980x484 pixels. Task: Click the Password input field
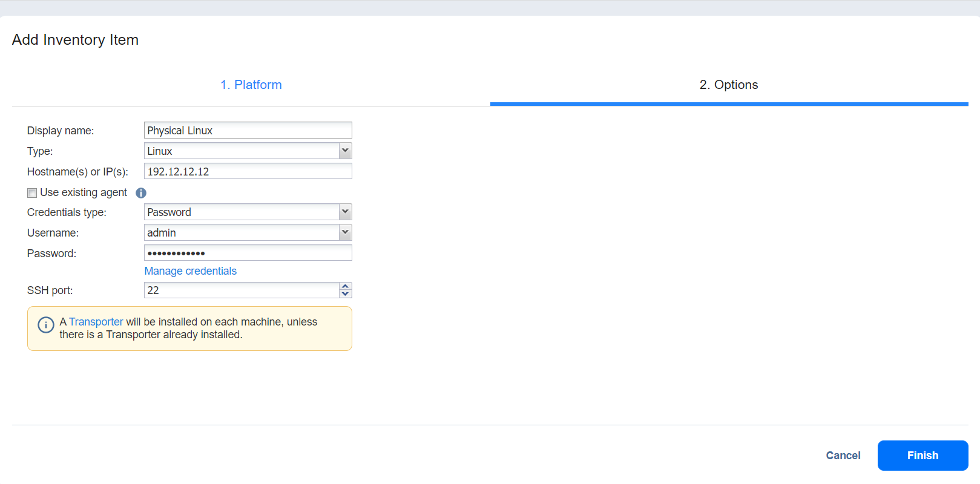248,253
